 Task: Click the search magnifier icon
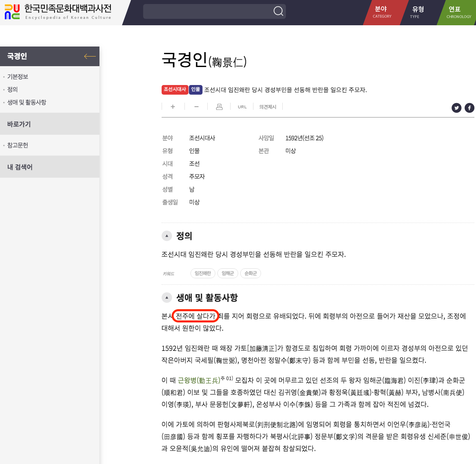tap(278, 11)
